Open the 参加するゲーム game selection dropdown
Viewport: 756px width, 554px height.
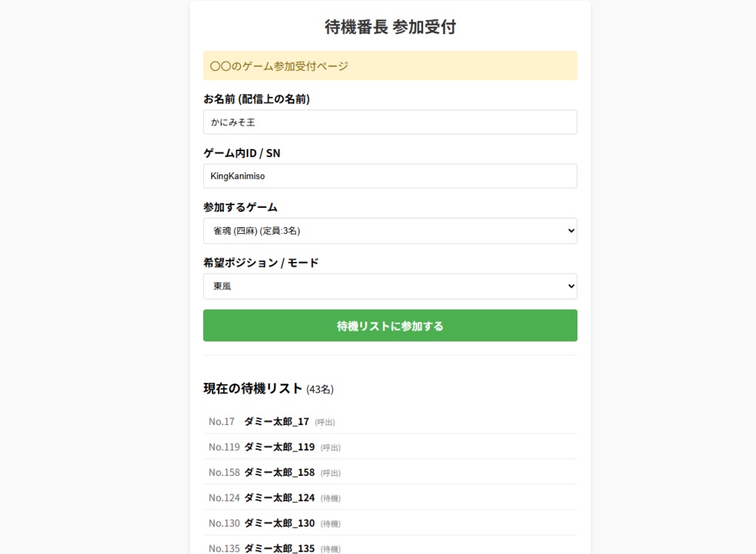(390, 230)
